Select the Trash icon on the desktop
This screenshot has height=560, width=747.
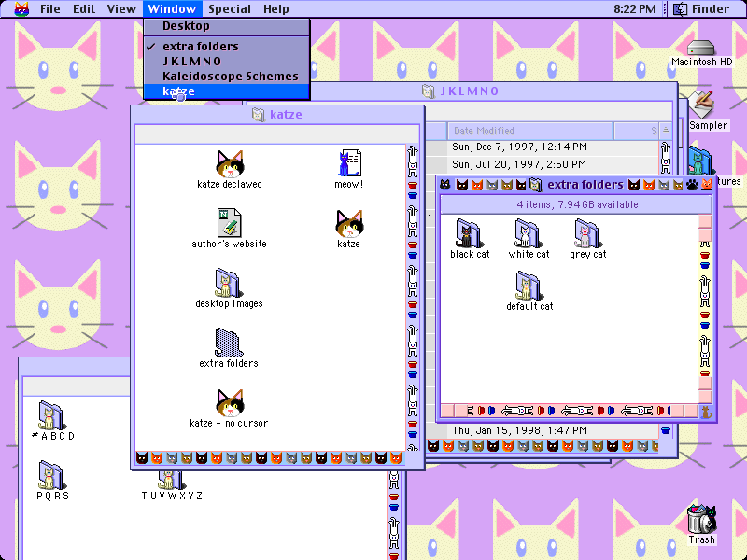pos(701,520)
